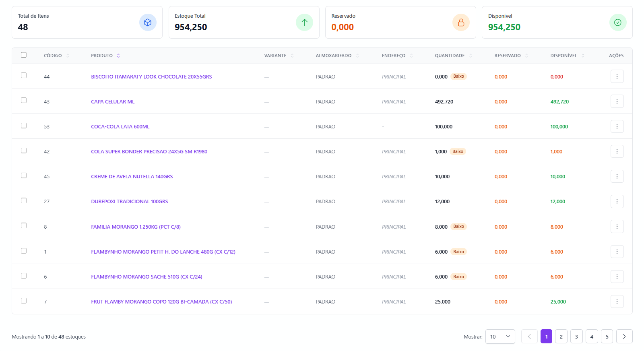644x351 pixels.
Task: Open product CAPA CELULAR ML
Action: [x=113, y=101]
